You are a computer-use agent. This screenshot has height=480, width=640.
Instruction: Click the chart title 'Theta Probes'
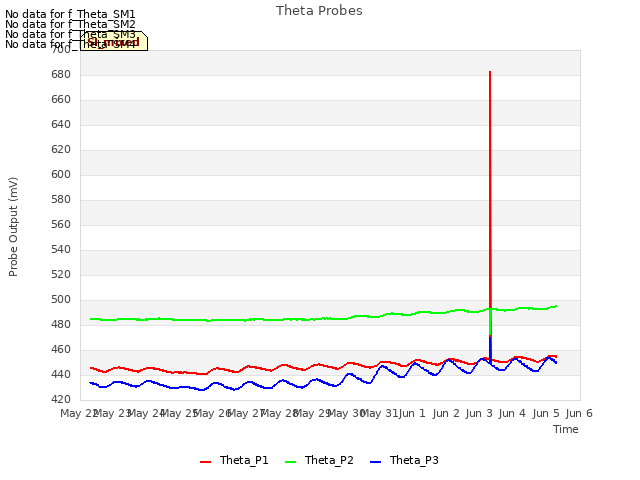tap(319, 11)
